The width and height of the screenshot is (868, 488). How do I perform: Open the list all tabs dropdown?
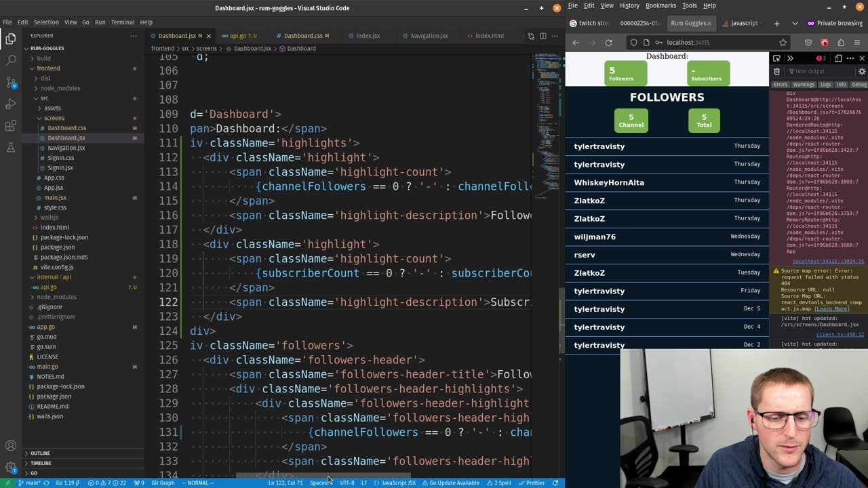[x=795, y=23]
